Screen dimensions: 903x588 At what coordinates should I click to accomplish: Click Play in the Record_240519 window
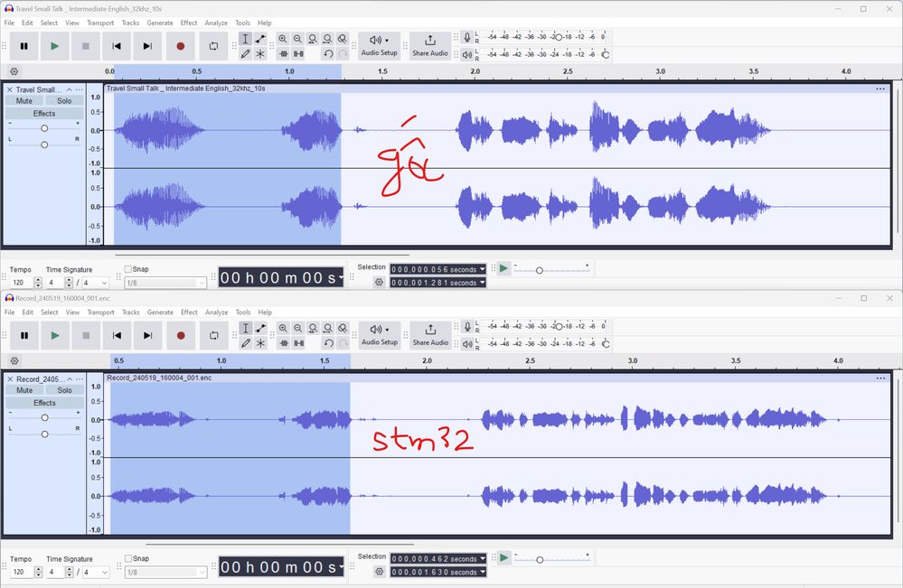click(55, 335)
